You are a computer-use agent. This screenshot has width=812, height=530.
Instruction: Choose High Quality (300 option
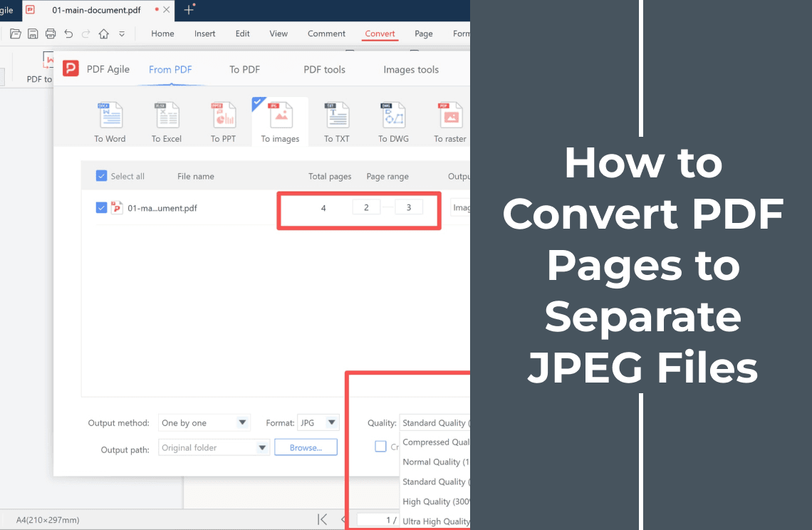tap(436, 502)
